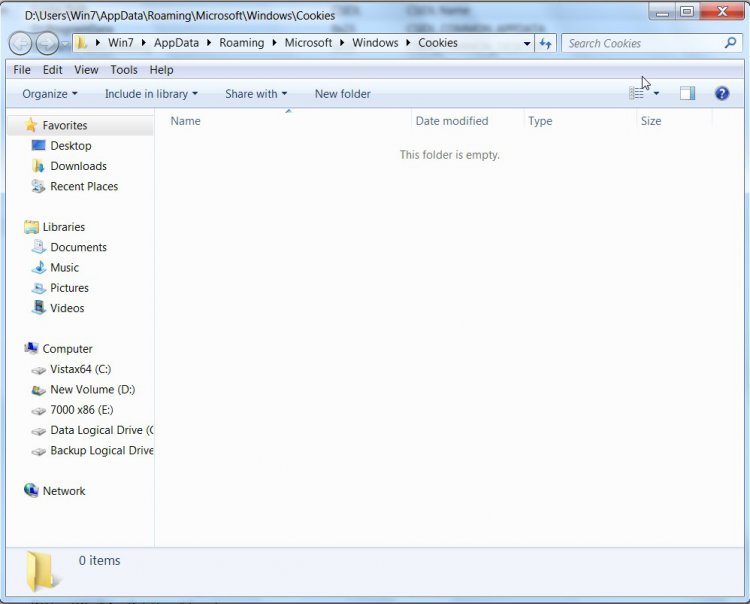Open recent pages dropdown beside Forward button
Viewport: 750px width, 604px height.
65,44
